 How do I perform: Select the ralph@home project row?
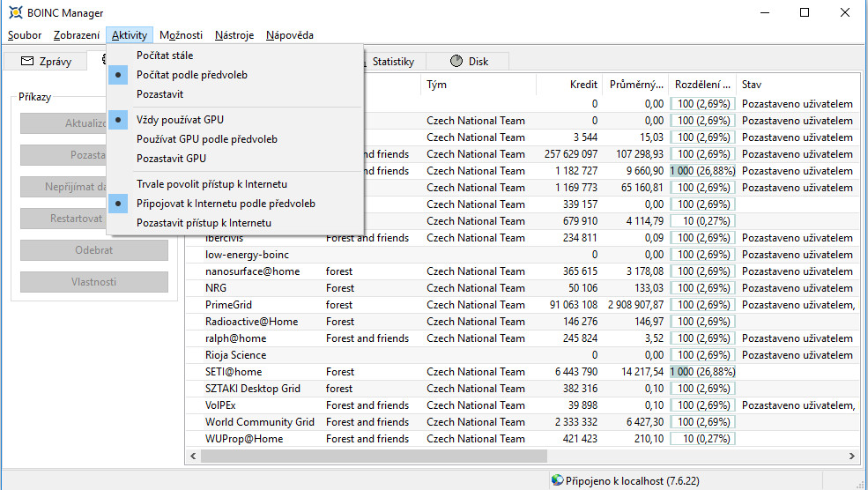(x=522, y=338)
